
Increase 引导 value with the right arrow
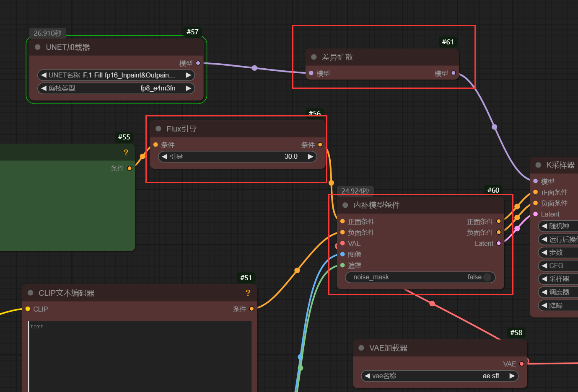(x=311, y=157)
